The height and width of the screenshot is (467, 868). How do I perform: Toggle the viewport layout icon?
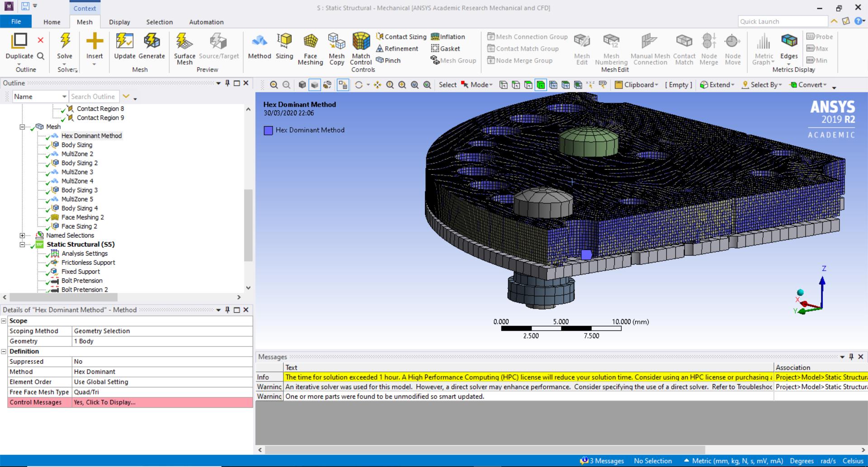click(343, 85)
